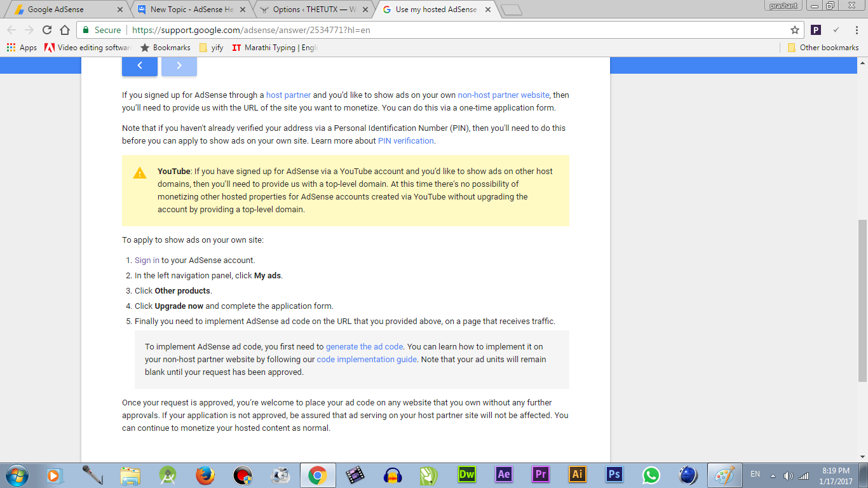Image resolution: width=868 pixels, height=488 pixels.
Task: Close the Options THETUTX tab
Action: click(x=365, y=10)
